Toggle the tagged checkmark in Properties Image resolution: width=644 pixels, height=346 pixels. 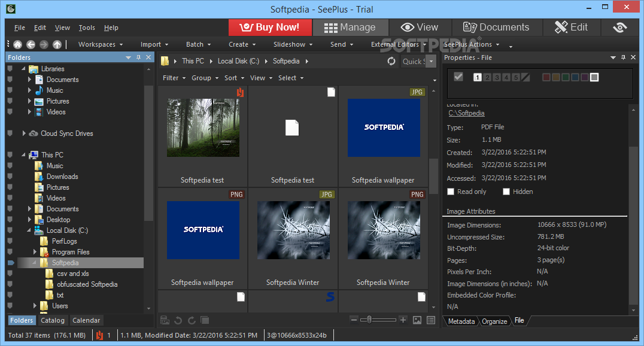click(458, 77)
